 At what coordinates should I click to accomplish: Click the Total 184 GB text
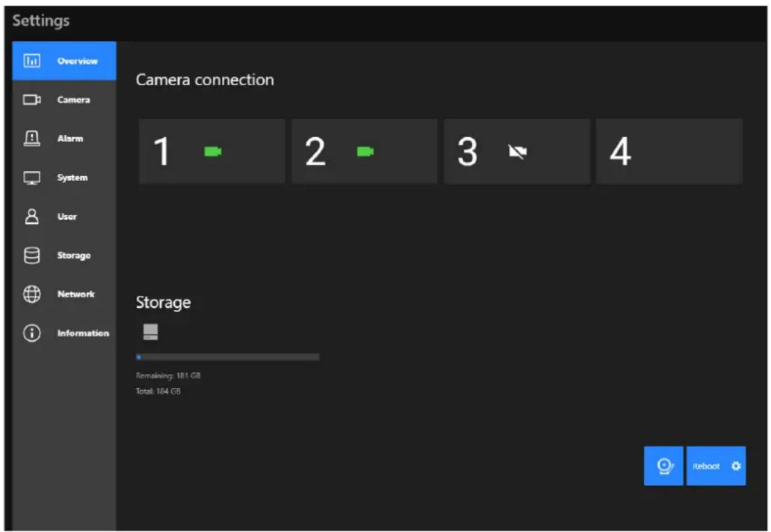pyautogui.click(x=158, y=391)
